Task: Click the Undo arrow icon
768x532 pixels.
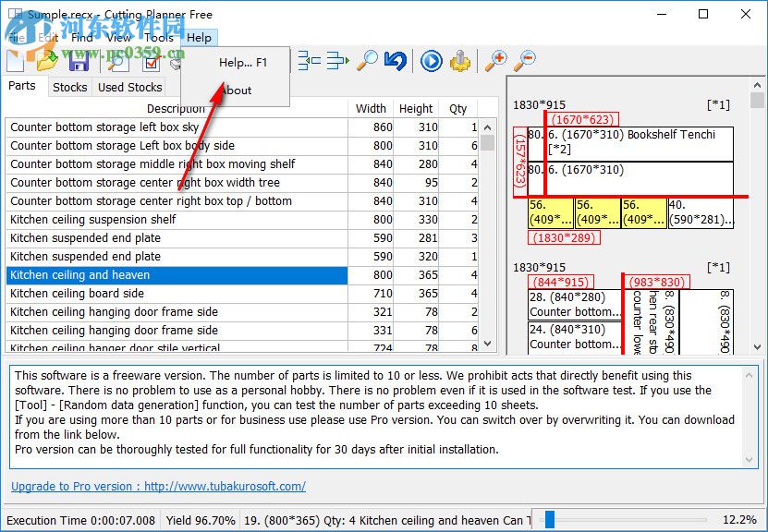Action: pyautogui.click(x=396, y=61)
